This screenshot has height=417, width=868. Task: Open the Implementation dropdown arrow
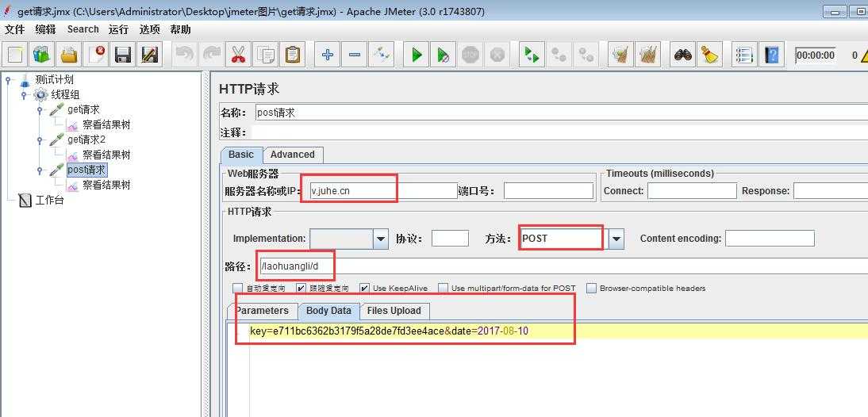[380, 239]
